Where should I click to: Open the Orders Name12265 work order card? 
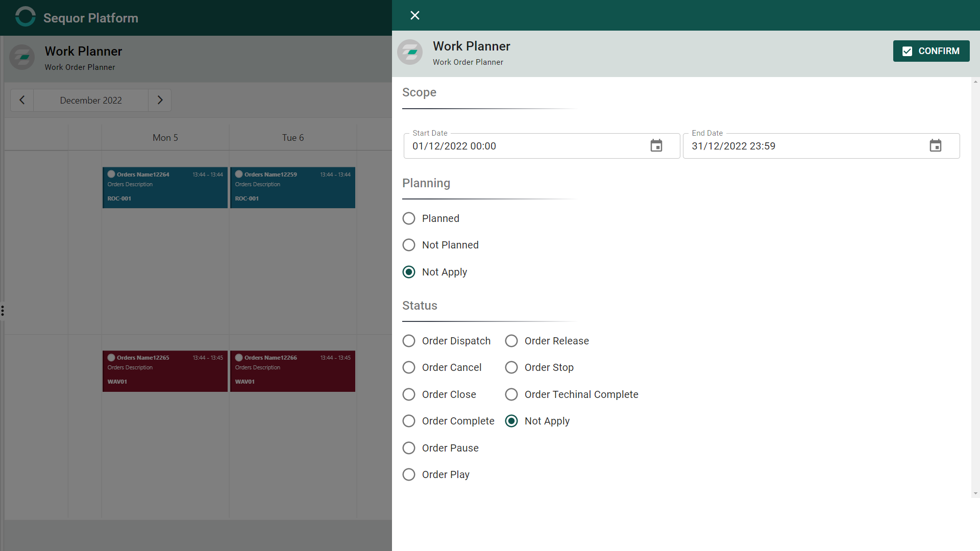tap(165, 371)
